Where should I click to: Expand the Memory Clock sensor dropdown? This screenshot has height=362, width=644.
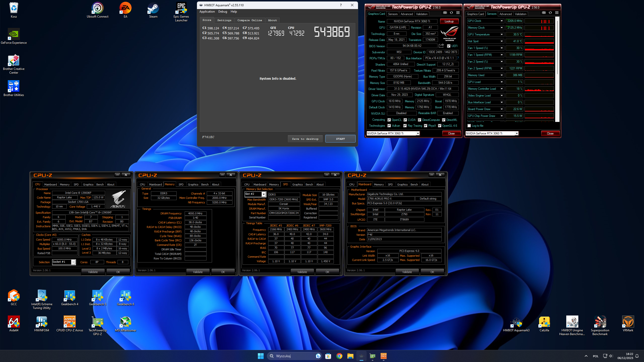501,28
